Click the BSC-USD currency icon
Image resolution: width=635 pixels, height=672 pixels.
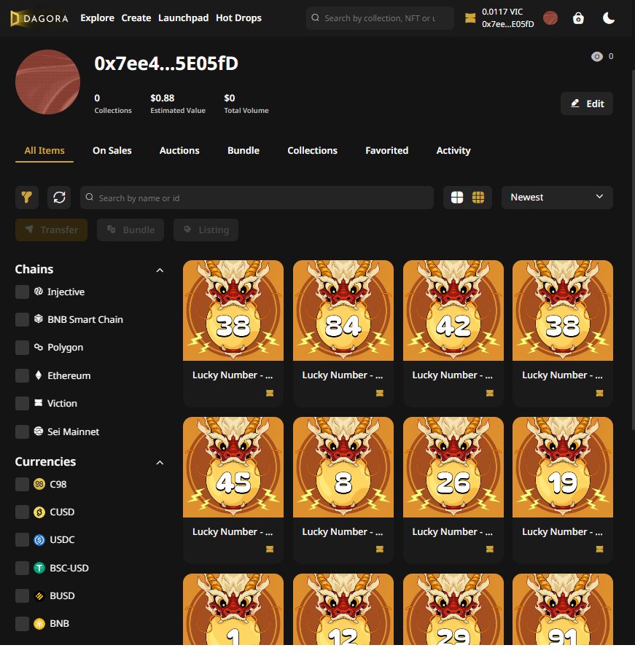point(39,568)
